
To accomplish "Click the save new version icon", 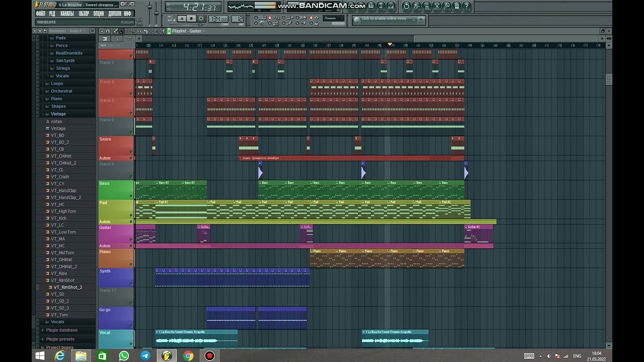I will tap(417, 6).
